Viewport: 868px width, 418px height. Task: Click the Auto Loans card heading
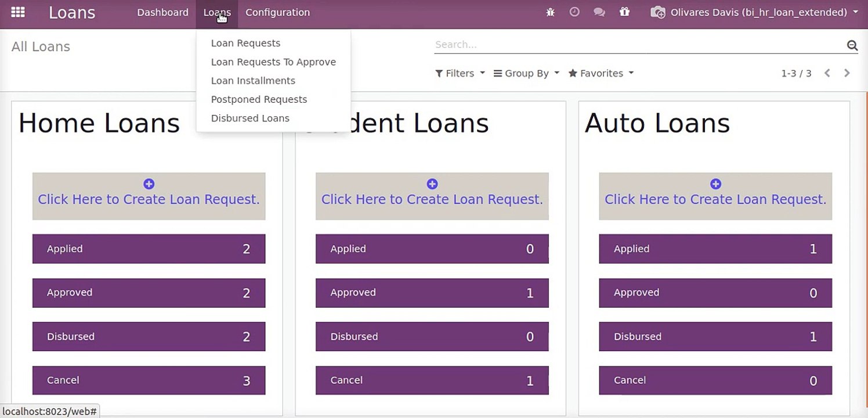coord(657,123)
